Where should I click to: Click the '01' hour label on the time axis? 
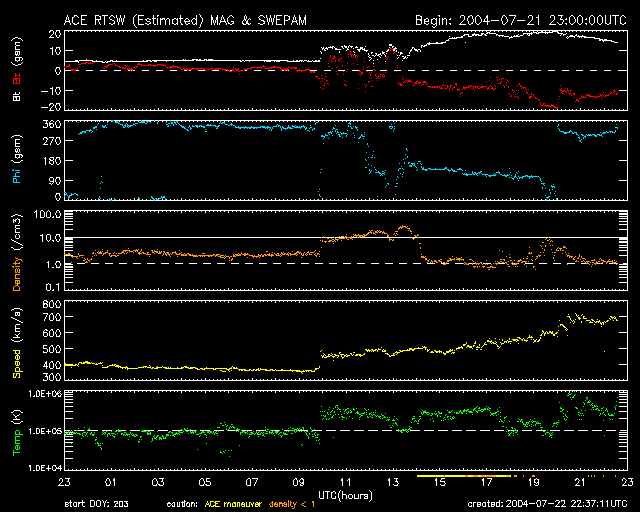[111, 483]
